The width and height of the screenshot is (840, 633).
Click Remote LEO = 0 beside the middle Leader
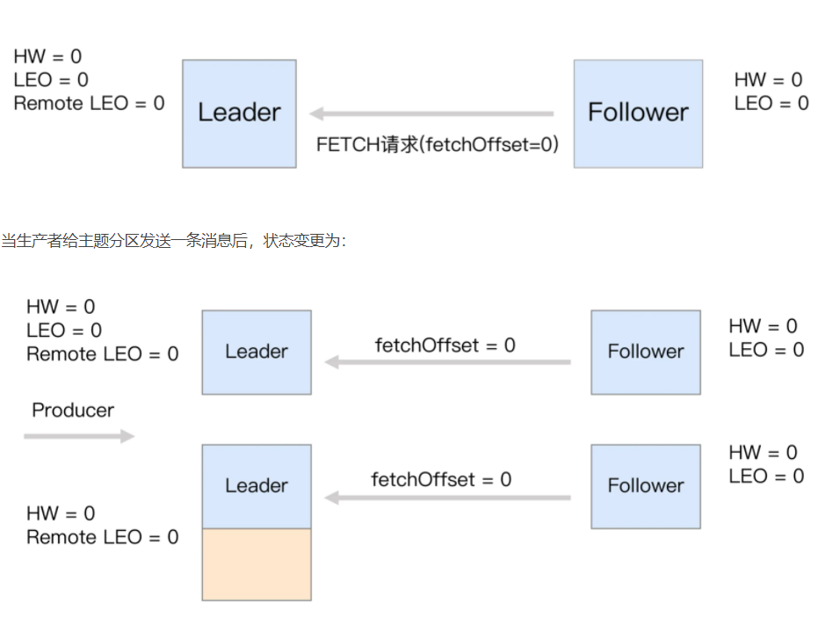(x=102, y=354)
